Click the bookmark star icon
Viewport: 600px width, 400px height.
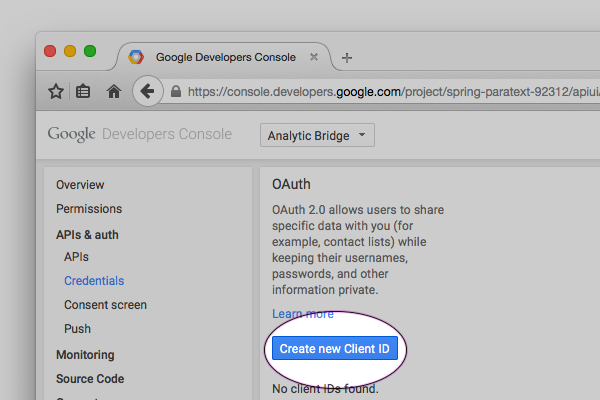point(56,91)
